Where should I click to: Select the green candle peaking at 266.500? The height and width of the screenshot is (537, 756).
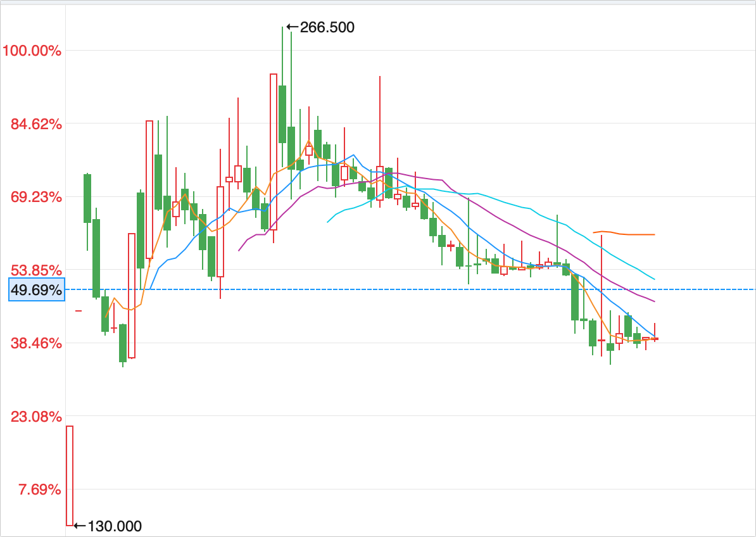282,114
